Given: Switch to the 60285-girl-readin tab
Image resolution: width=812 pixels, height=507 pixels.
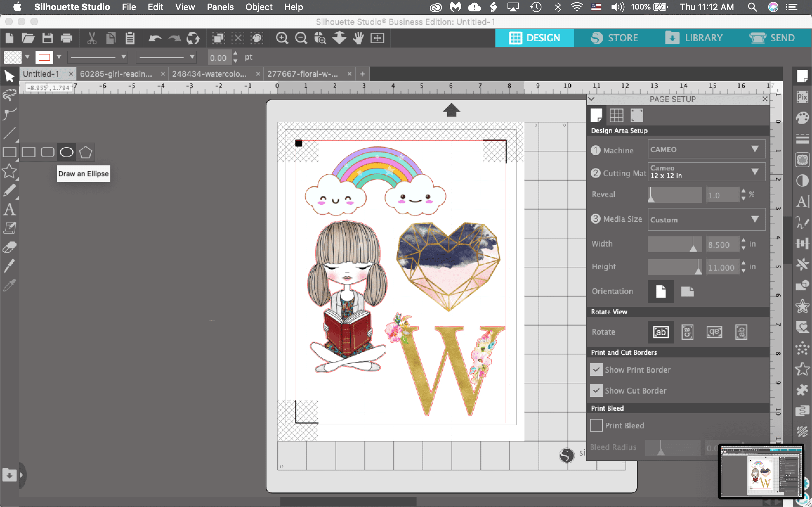Looking at the screenshot, I should coord(116,74).
